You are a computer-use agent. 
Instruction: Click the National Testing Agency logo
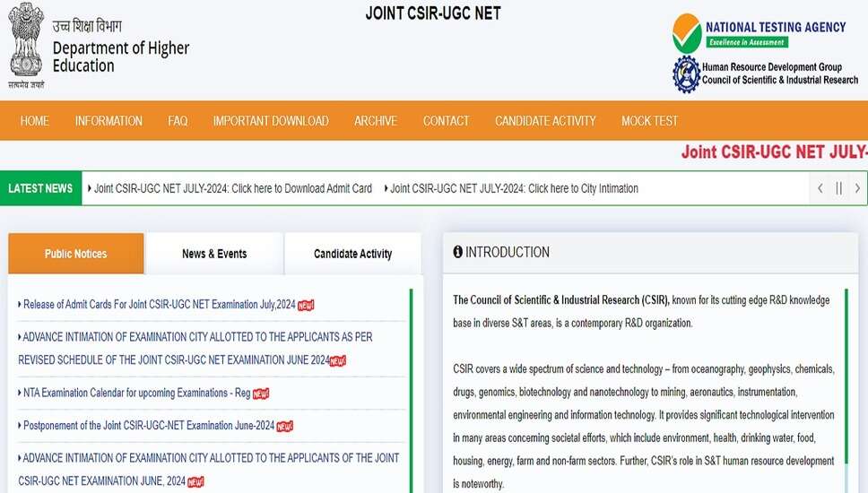click(x=687, y=34)
